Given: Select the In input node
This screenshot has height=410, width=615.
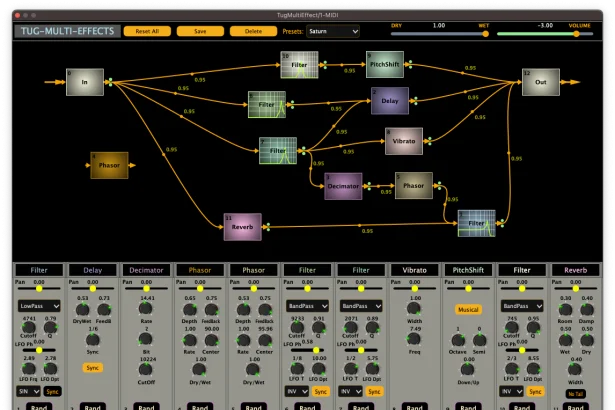Looking at the screenshot, I should 84,82.
